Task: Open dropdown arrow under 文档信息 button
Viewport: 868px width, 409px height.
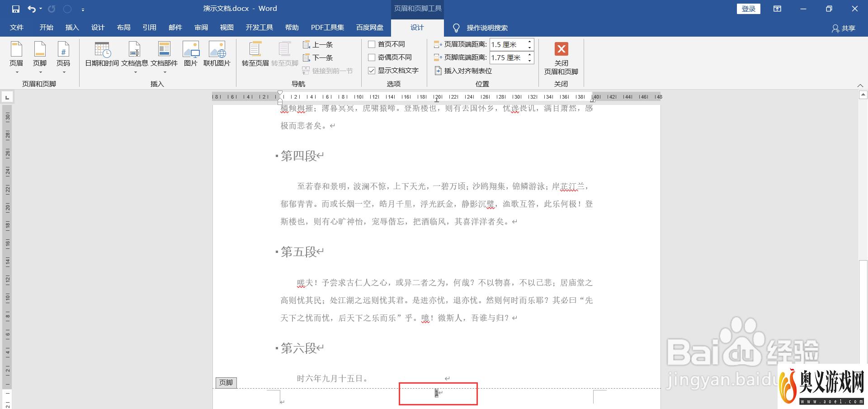Action: (x=135, y=72)
